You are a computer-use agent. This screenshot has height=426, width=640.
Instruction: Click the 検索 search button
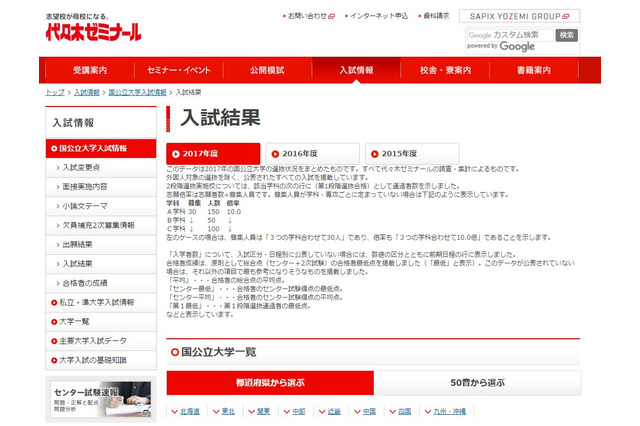(x=567, y=35)
